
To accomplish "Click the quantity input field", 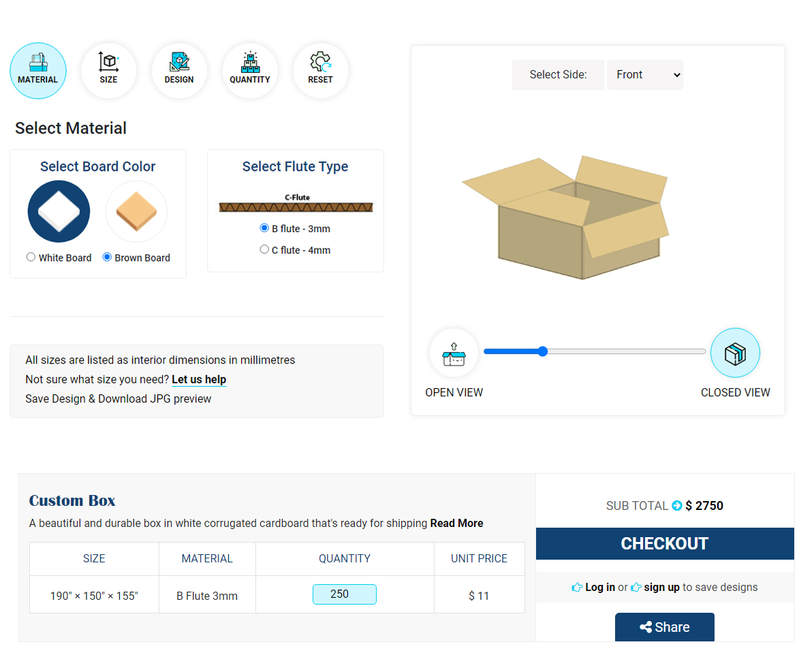I will pyautogui.click(x=344, y=594).
